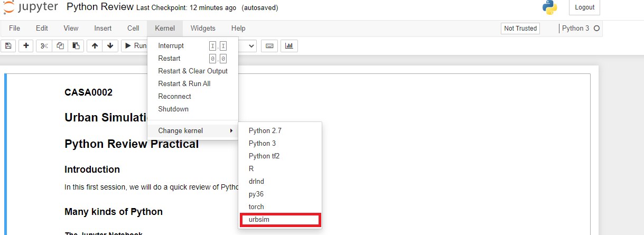The height and width of the screenshot is (235, 644).
Task: Click the Python Review notebook title
Action: pyautogui.click(x=100, y=7)
